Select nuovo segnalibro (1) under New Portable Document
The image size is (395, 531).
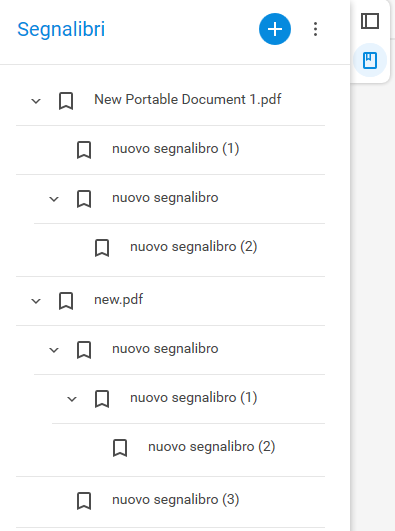[x=175, y=149]
